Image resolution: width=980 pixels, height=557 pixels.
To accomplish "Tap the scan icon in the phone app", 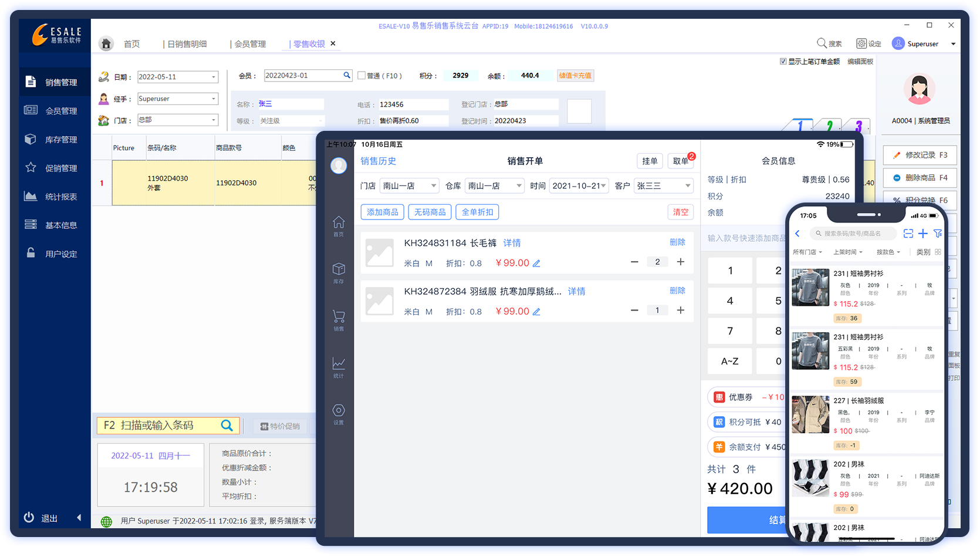I will [x=908, y=234].
